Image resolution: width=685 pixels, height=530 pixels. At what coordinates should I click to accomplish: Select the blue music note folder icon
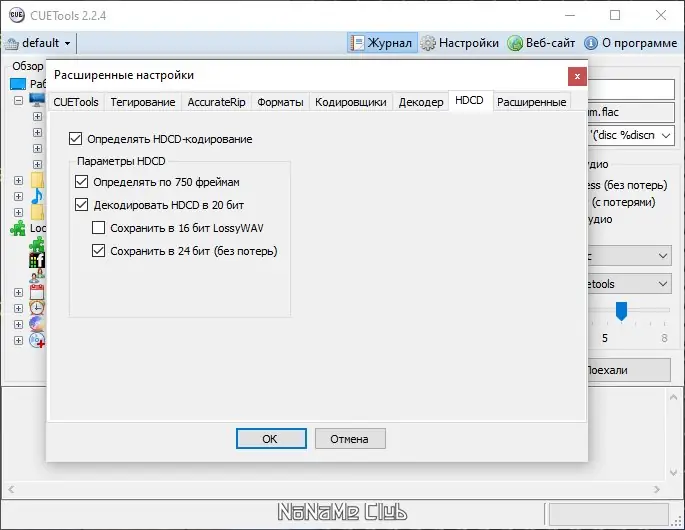tap(37, 196)
